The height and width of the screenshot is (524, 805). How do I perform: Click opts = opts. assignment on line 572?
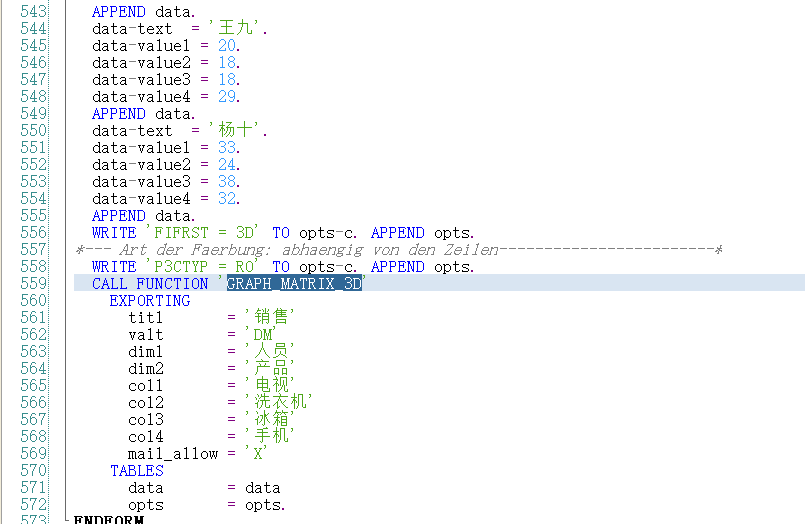[x=206, y=504]
